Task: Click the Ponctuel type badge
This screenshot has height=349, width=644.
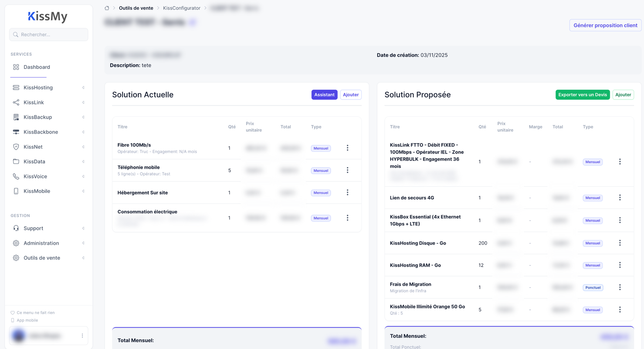Action: pos(593,287)
